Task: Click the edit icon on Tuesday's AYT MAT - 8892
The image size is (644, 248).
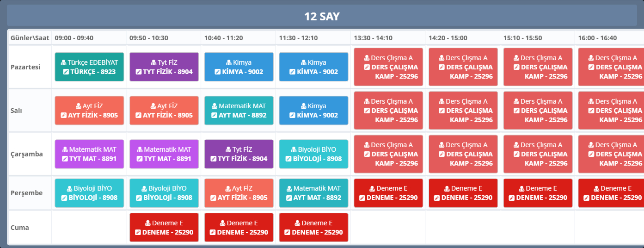Action: (214, 116)
